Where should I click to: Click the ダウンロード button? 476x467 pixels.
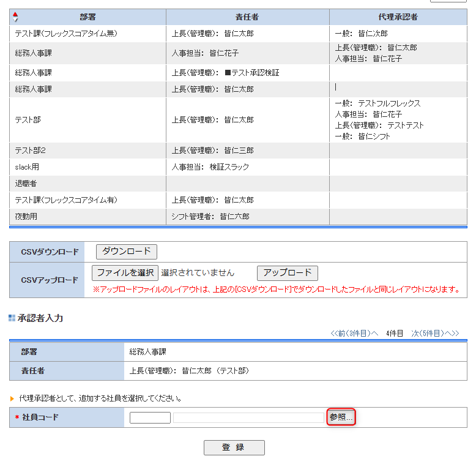[x=126, y=252]
